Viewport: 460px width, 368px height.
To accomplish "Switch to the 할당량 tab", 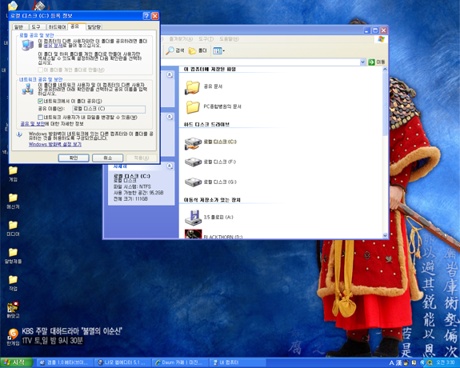I will point(94,27).
